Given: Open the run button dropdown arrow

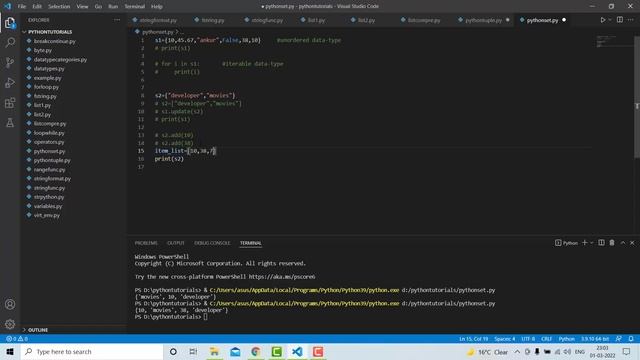Looking at the screenshot, I should point(610,20).
